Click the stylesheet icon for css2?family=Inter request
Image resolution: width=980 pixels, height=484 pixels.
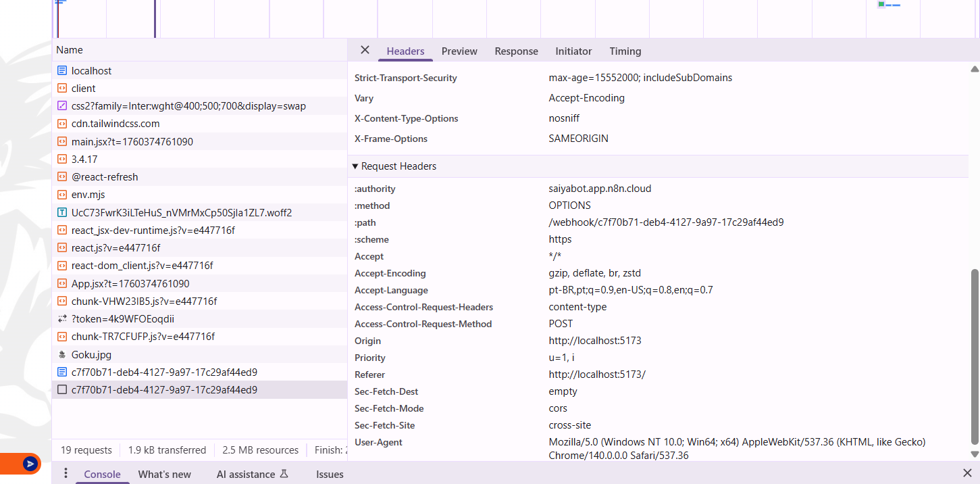point(62,106)
